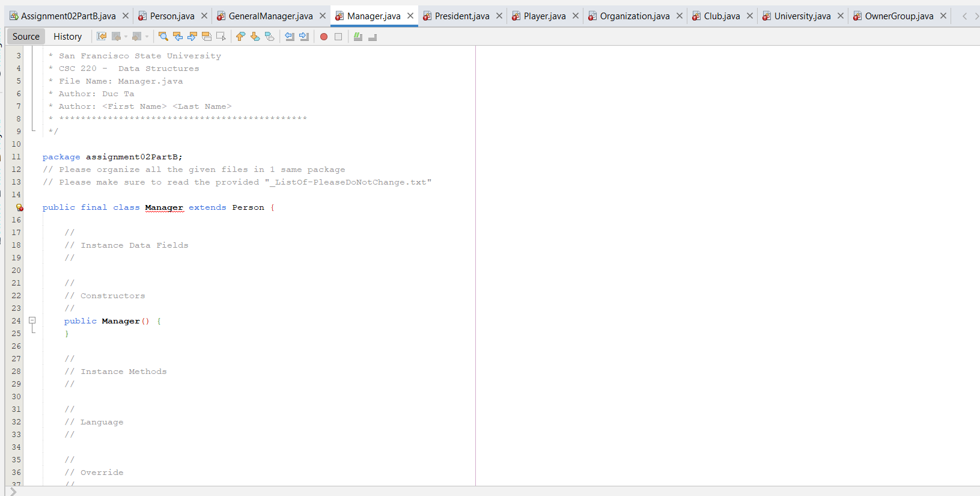Go back to previous edit location

(x=117, y=37)
